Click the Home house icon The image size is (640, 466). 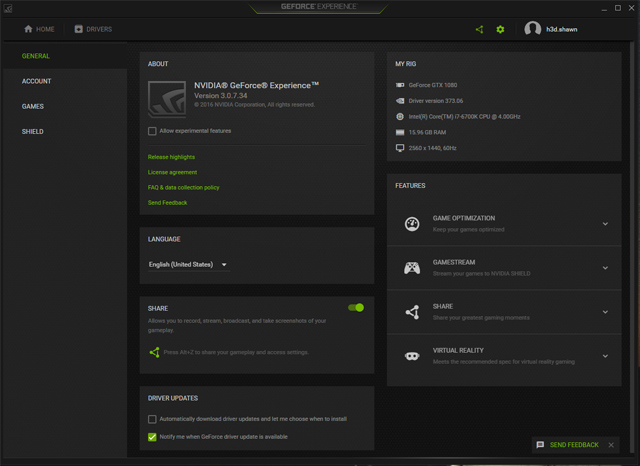click(28, 29)
